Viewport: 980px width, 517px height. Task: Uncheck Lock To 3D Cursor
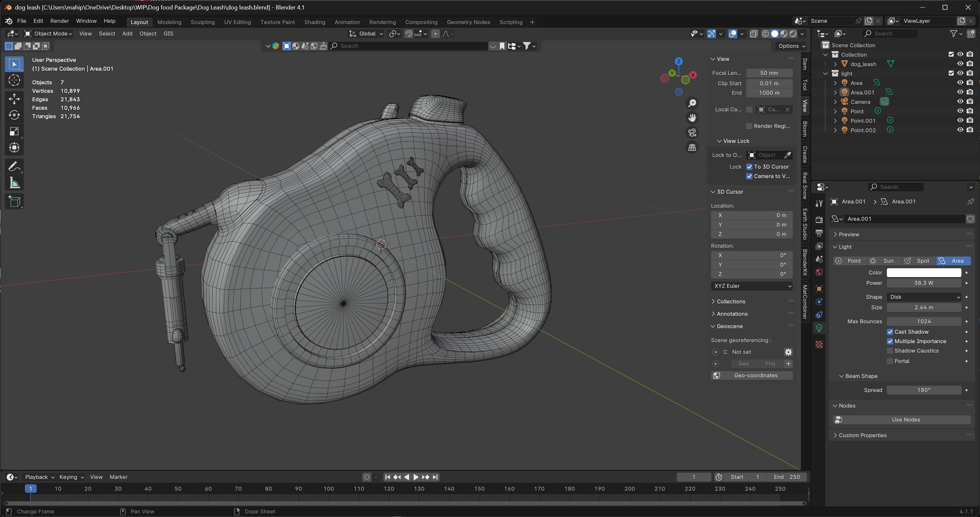(749, 167)
